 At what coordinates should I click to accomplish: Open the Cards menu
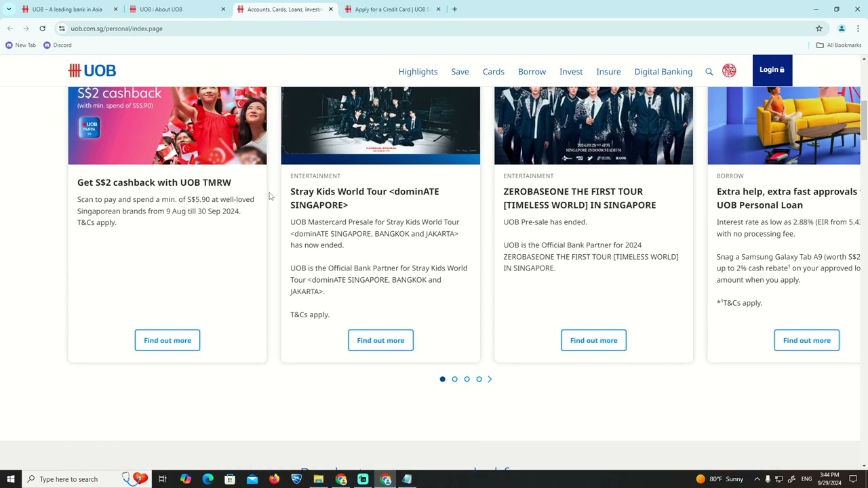(x=494, y=71)
